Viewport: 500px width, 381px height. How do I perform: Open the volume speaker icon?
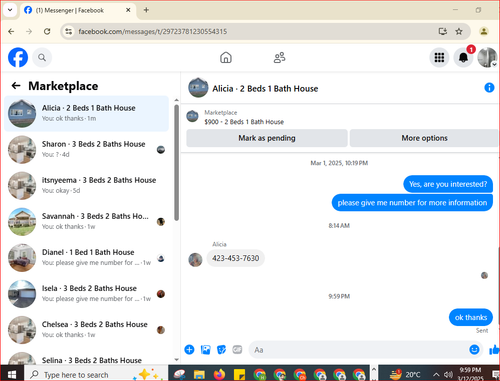pyautogui.click(x=449, y=375)
